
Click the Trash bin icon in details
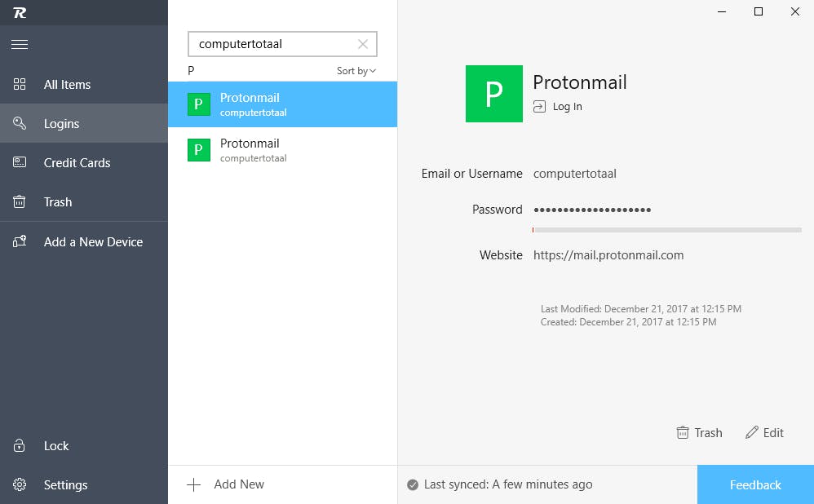pos(683,433)
